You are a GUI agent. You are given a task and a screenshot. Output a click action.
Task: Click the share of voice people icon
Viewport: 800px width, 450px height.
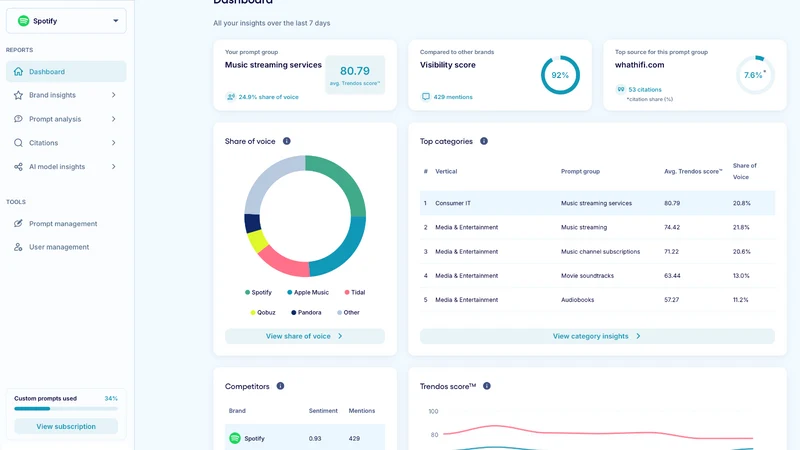[x=231, y=96]
